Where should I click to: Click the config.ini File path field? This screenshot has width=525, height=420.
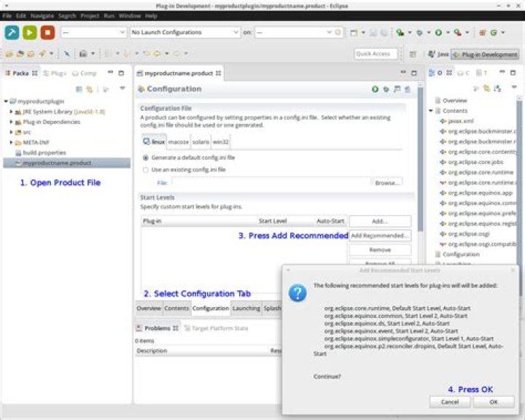pyautogui.click(x=271, y=182)
